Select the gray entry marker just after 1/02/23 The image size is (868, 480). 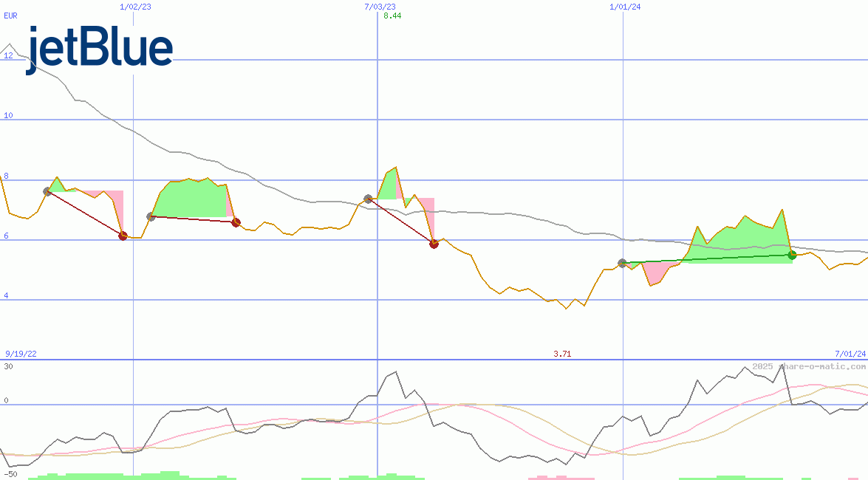tap(151, 216)
